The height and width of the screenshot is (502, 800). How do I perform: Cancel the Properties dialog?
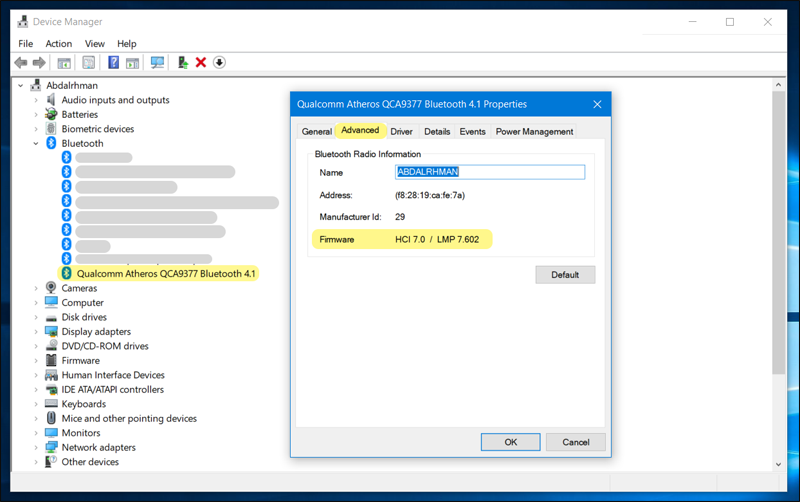576,442
